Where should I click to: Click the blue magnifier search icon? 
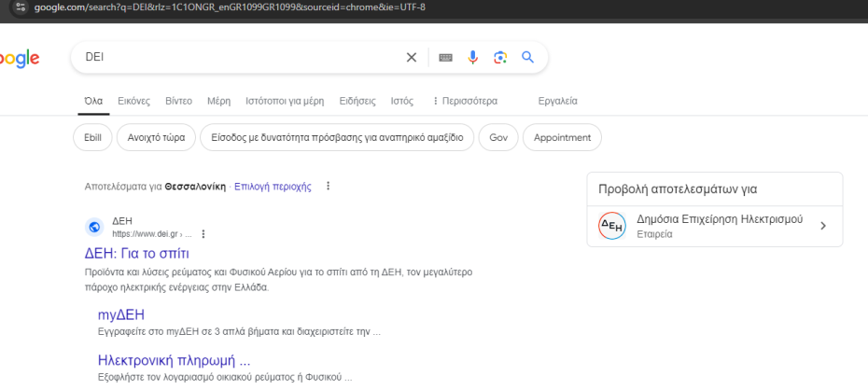click(x=527, y=58)
